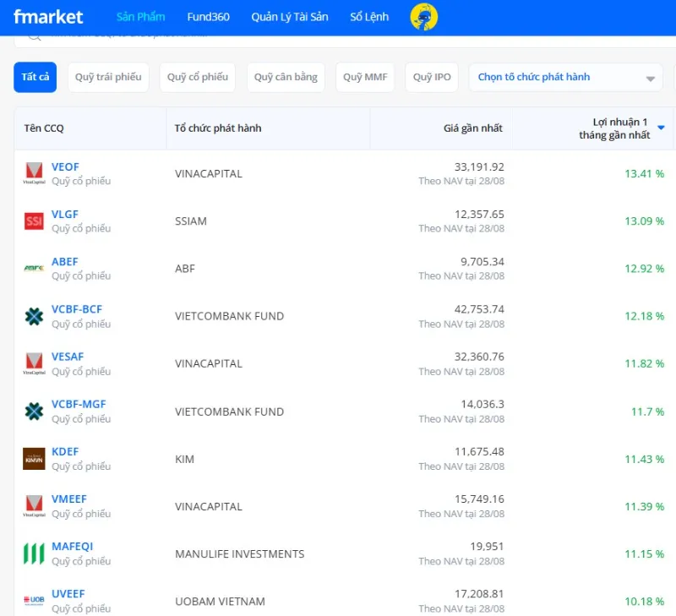Open the MAFEQI fund link
The width and height of the screenshot is (676, 616).
coord(72,546)
